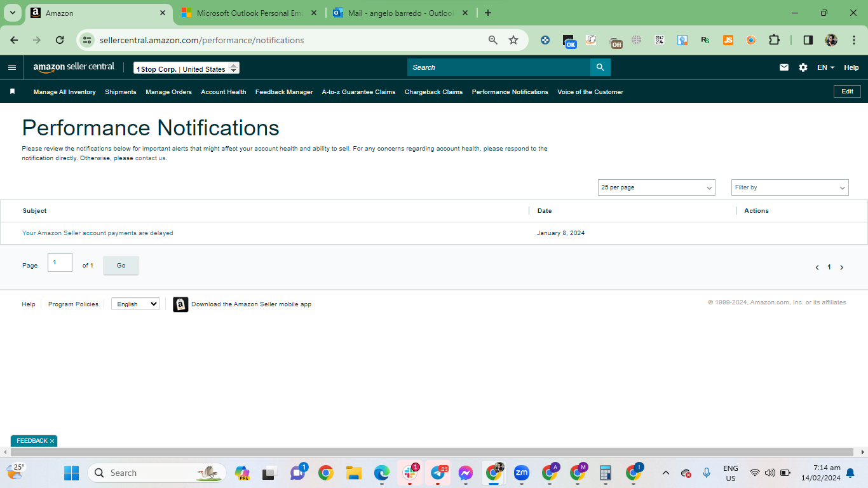Open the Seller Central messages envelope icon
Viewport: 868px width, 488px height.
coord(784,67)
